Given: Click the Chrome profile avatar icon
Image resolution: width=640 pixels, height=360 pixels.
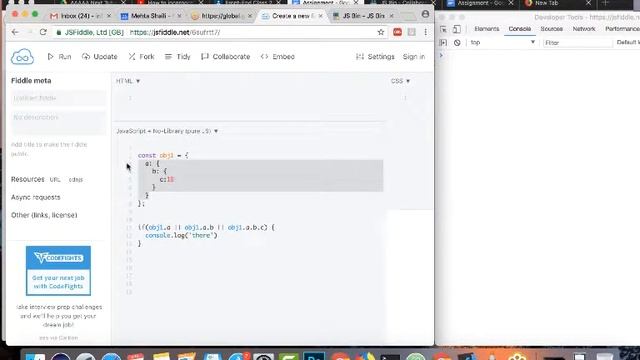Looking at the screenshot, I should [425, 14].
